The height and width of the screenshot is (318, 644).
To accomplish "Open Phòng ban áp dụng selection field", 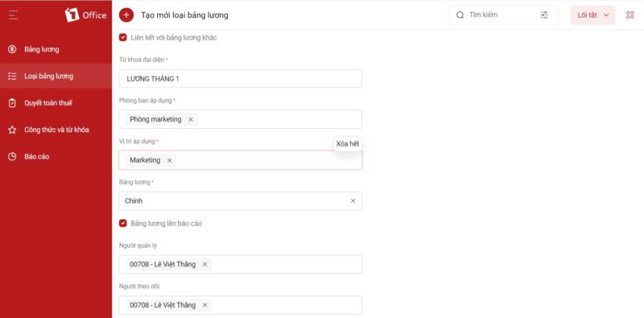I will 240,119.
